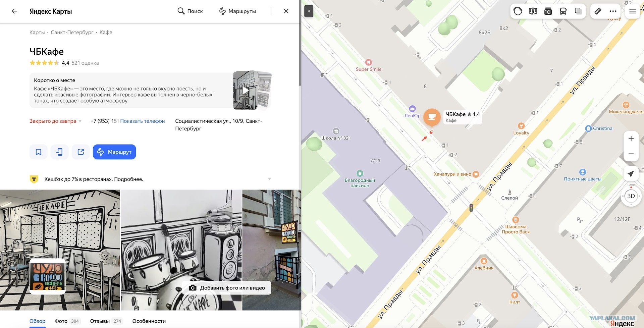Open the 521 оценка ratings link

pyautogui.click(x=85, y=63)
